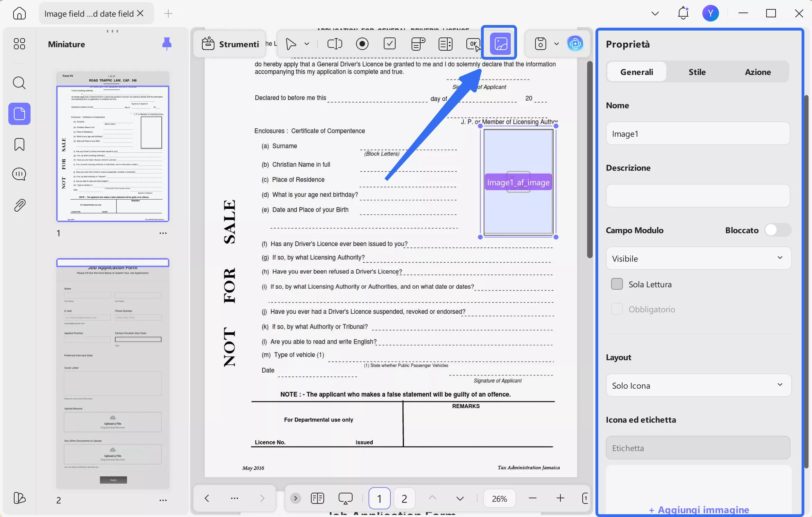
Task: Pin the Miniature panel
Action: coord(167,44)
